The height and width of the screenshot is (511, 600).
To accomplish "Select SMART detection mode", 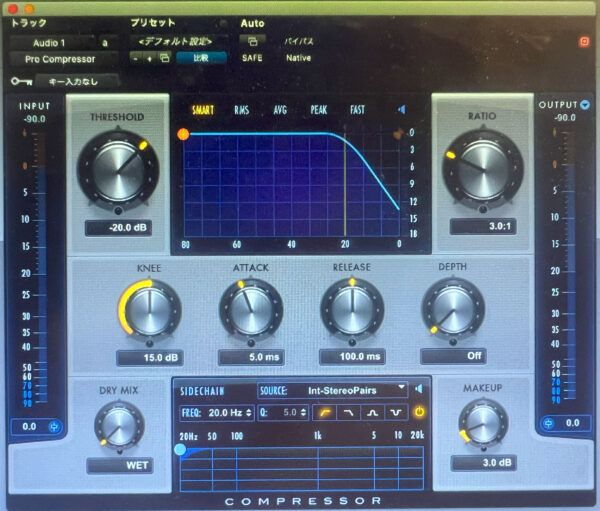I will (x=203, y=110).
